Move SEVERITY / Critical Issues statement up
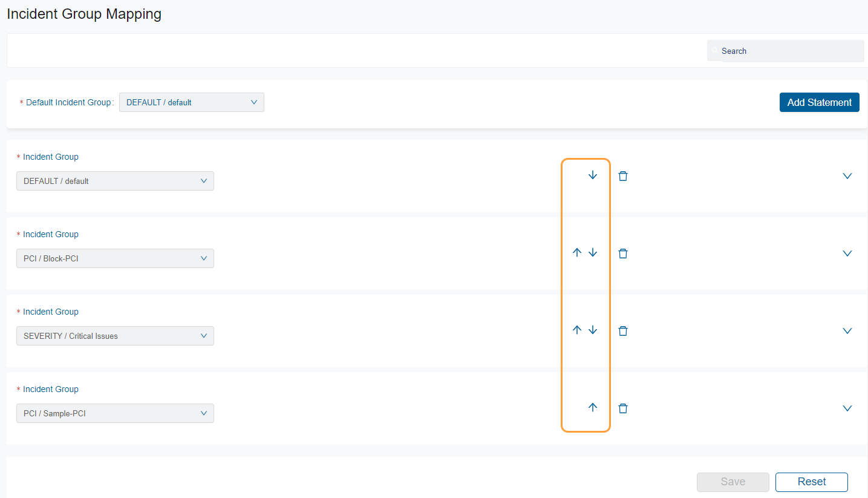The width and height of the screenshot is (868, 498). click(576, 330)
